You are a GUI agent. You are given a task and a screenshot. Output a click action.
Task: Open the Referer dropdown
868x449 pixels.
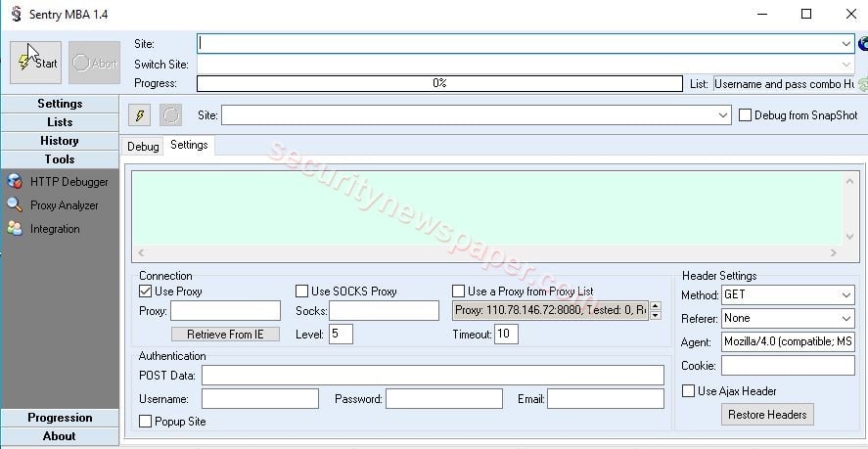click(x=846, y=318)
